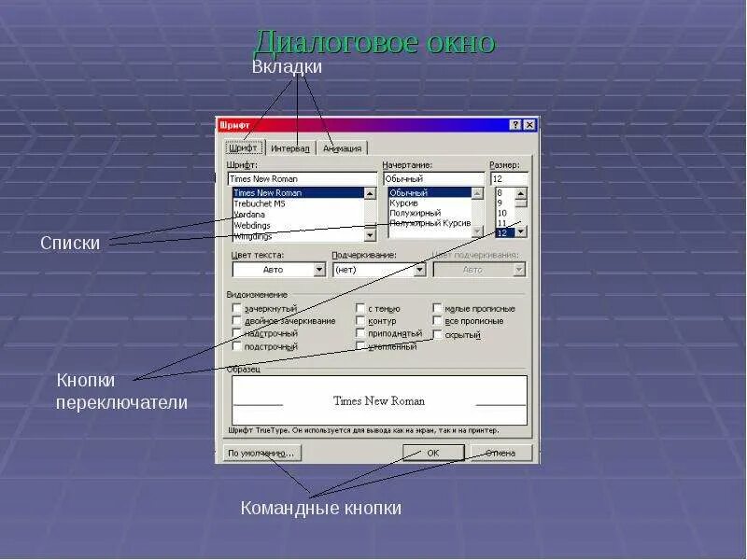This screenshot has width=747, height=560.
Task: Enable the все прописные checkbox
Action: coord(437,320)
